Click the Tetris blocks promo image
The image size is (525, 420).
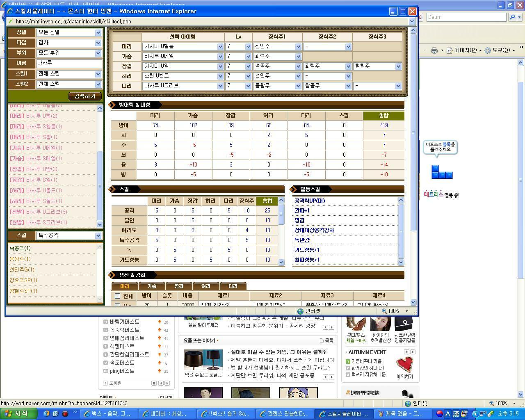[x=442, y=172]
